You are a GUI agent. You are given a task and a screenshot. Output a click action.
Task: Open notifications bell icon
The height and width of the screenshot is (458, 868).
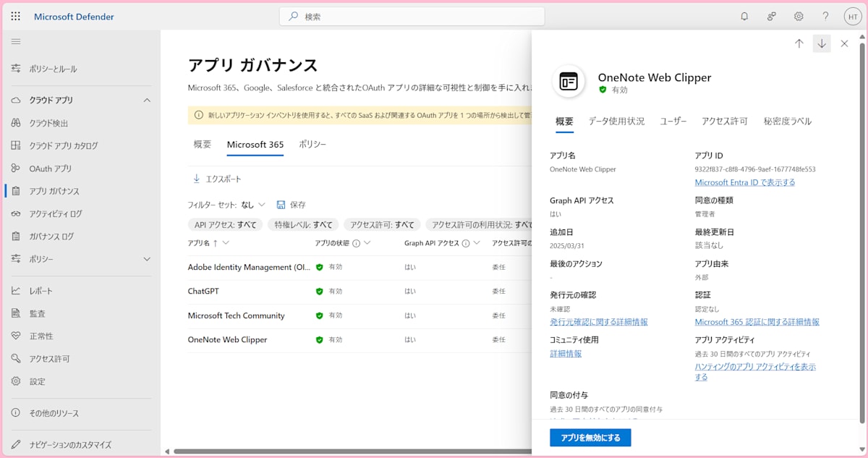tap(744, 17)
